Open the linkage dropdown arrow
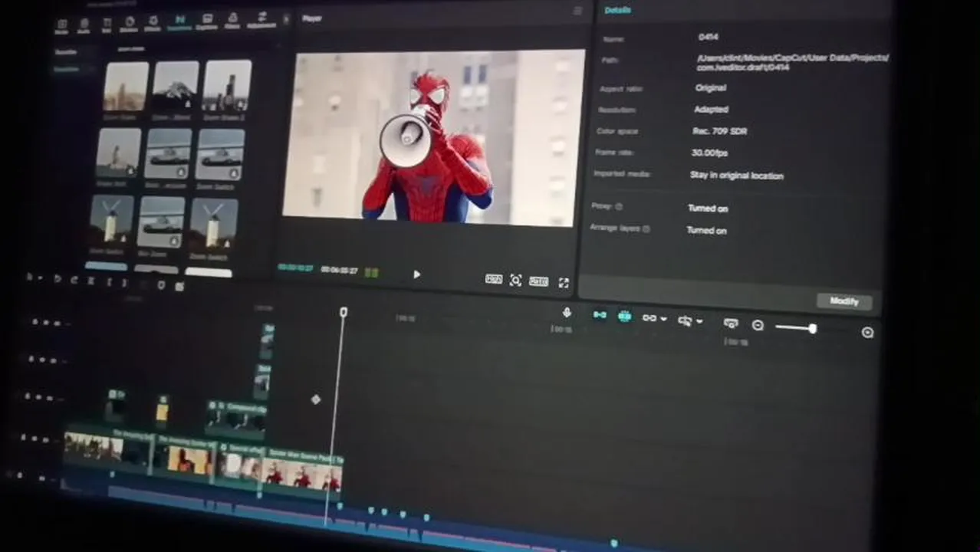This screenshot has width=980, height=552. tap(663, 319)
